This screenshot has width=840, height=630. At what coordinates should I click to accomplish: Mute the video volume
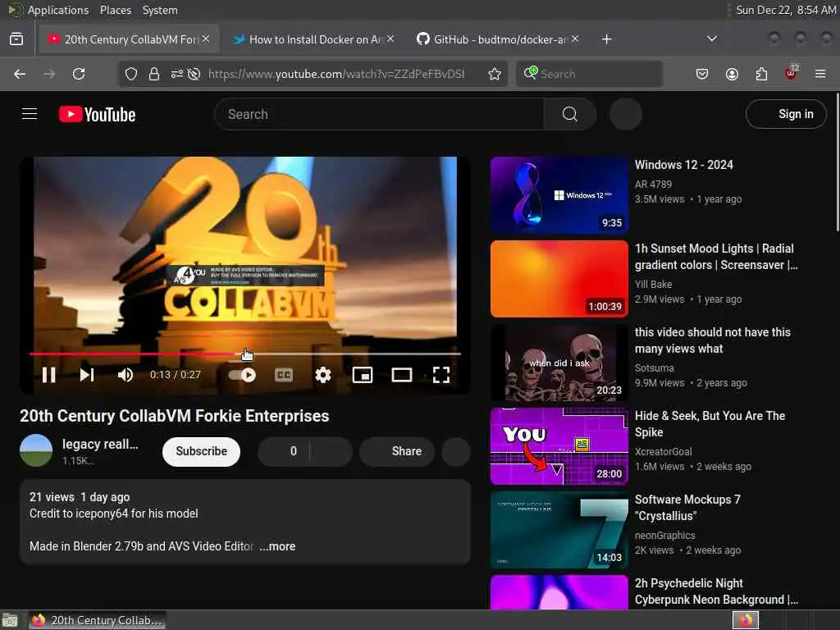(x=125, y=375)
